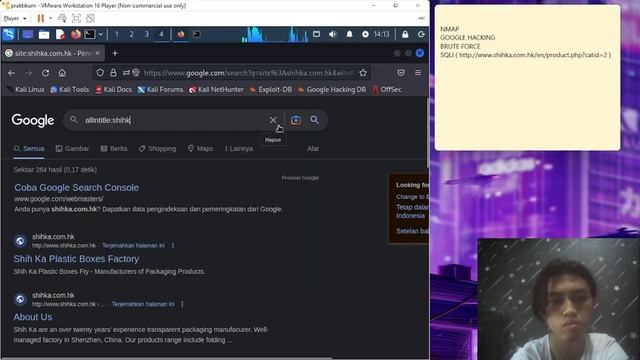640x360 pixels.
Task: Switch to workspace 4
Action: [x=161, y=35]
